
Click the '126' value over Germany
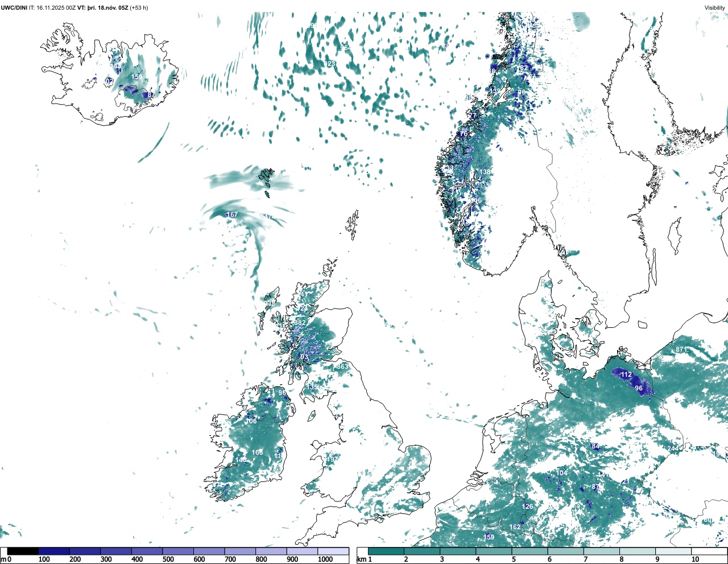528,507
